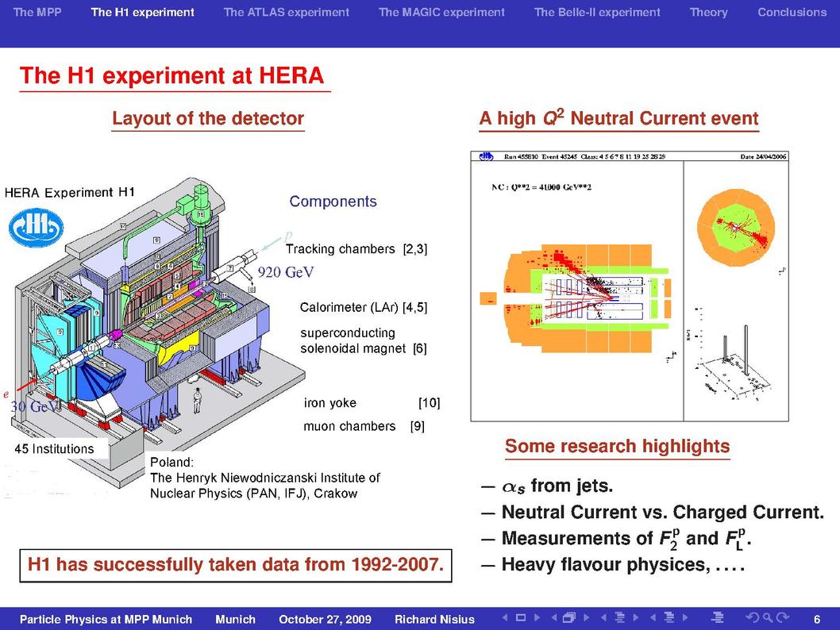The image size is (840, 630).
Task: Click The Henryk Niewodniczanski Institute of text
Action: click(x=265, y=478)
